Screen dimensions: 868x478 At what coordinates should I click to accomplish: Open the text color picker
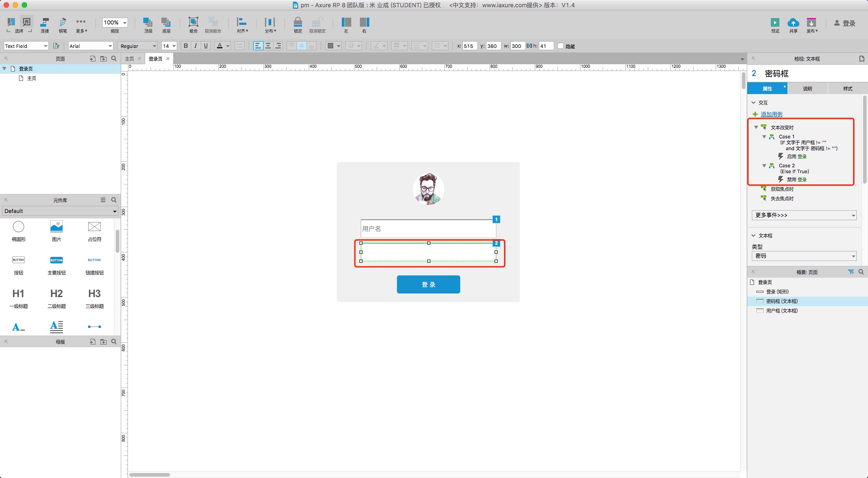(223, 46)
